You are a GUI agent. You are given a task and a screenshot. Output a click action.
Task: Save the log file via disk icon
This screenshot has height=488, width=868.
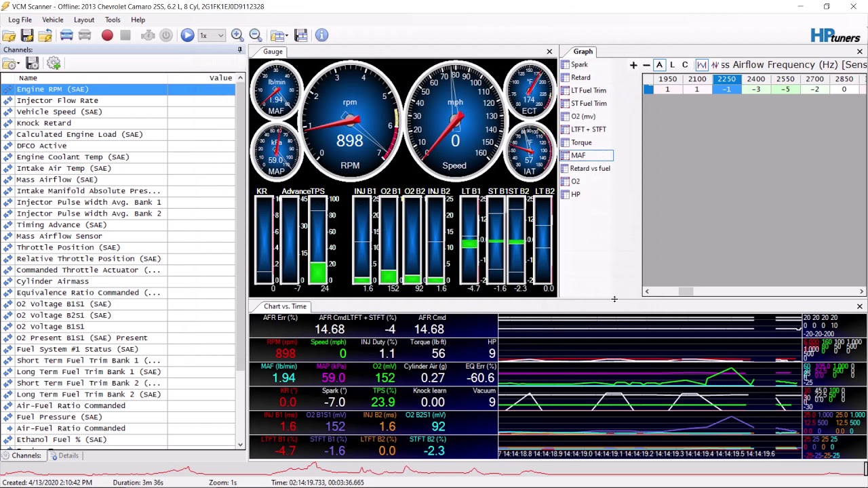pos(27,35)
